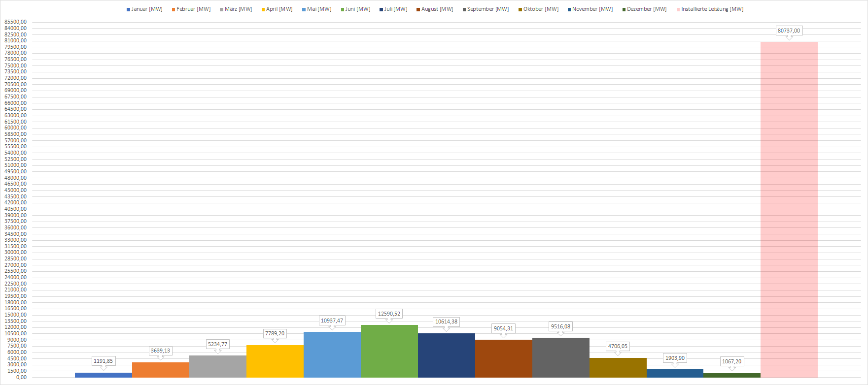The height and width of the screenshot is (385, 868).
Task: Click the 12590,52 data label
Action: (389, 314)
